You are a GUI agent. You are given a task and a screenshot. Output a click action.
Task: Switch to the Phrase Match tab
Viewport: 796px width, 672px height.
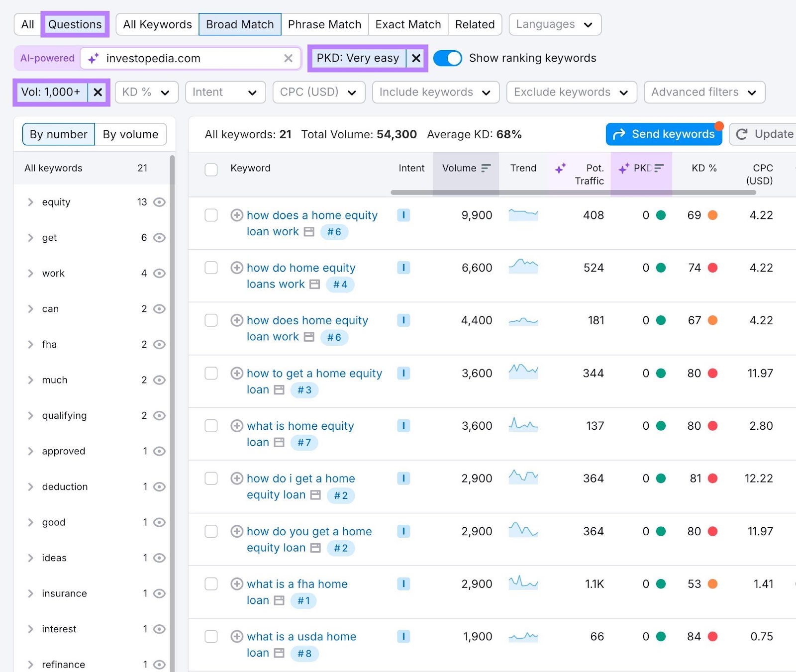point(324,24)
